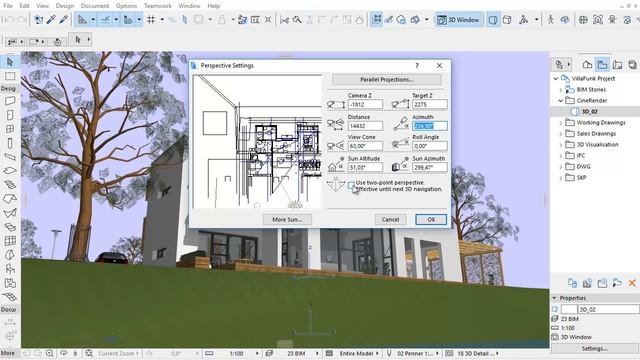Toggle the snap guides icon
640x360 pixels.
(x=105, y=19)
